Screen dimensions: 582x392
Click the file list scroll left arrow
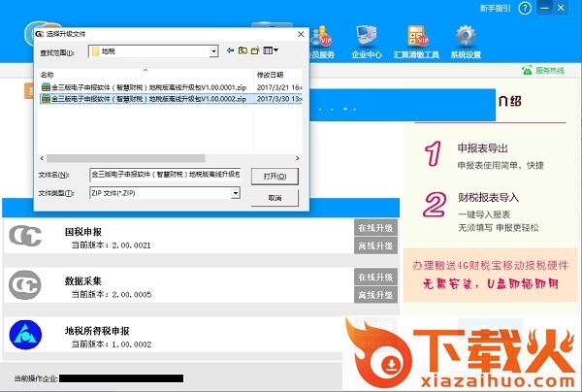pos(42,158)
